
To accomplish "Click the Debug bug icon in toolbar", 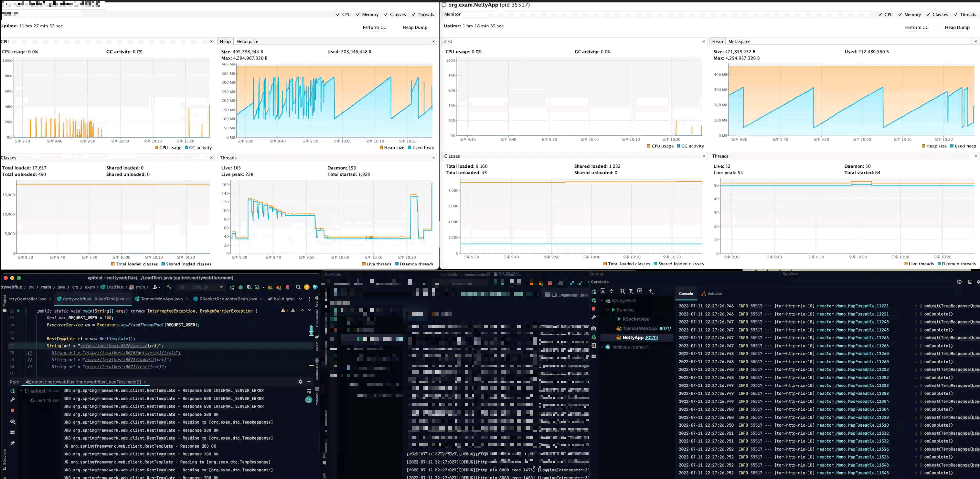I will pos(240,287).
